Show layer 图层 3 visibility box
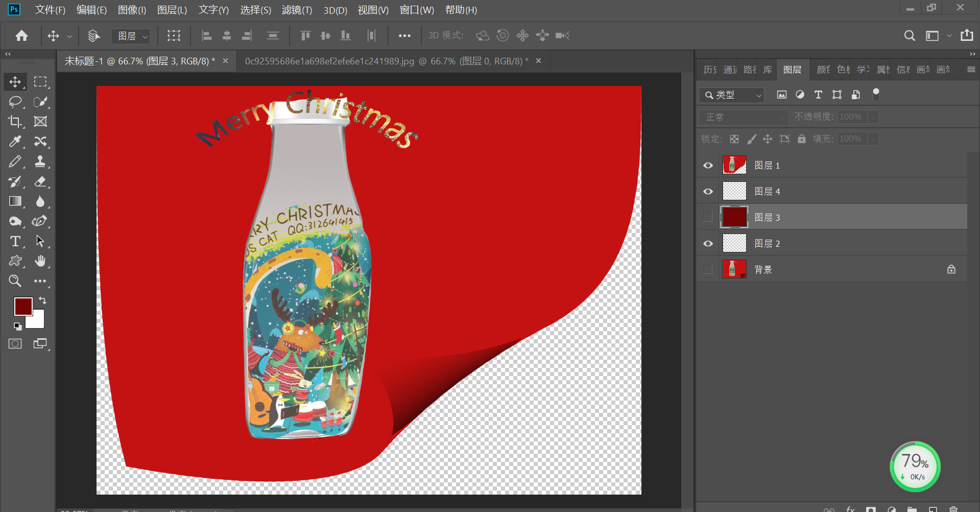Viewport: 980px width, 512px height. [708, 217]
